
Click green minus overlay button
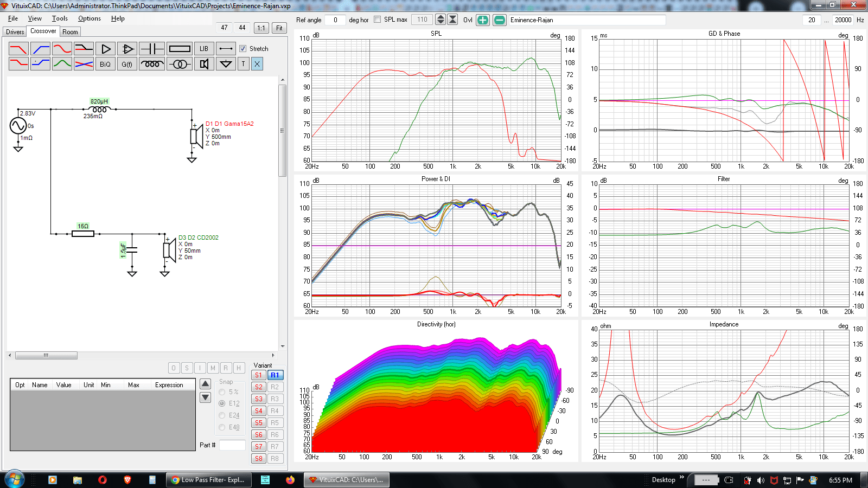click(x=500, y=20)
